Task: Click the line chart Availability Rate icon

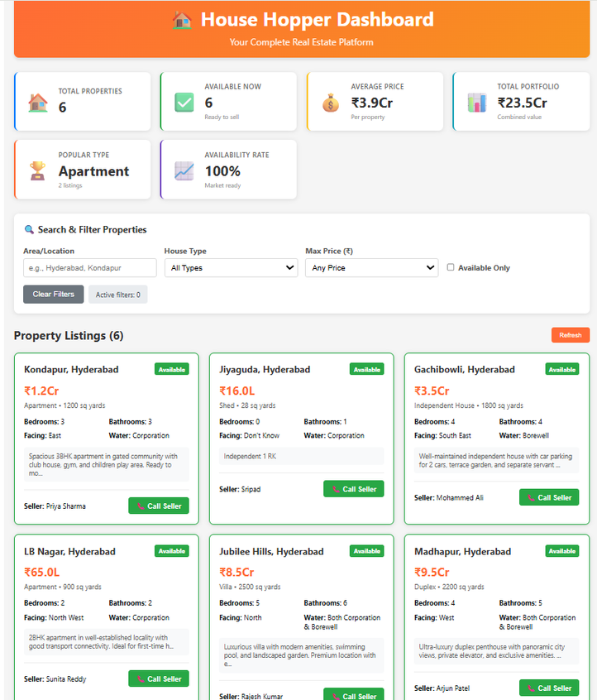Action: (184, 170)
